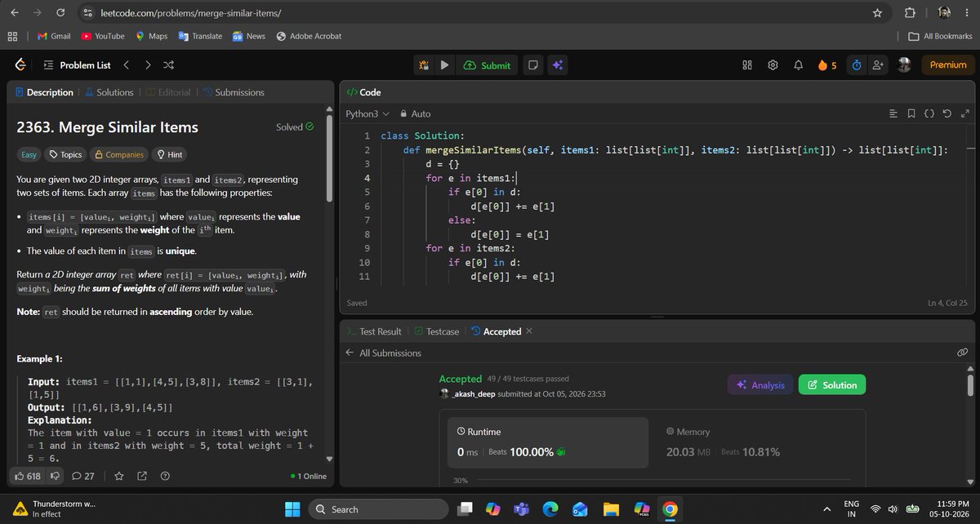Copy the submission link icon
The image size is (980, 524).
tap(962, 353)
